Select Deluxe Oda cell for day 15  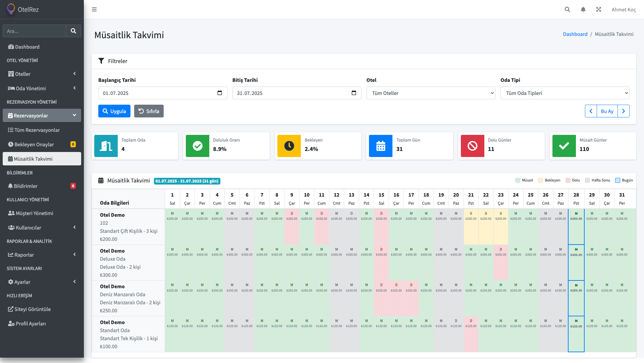click(x=381, y=263)
